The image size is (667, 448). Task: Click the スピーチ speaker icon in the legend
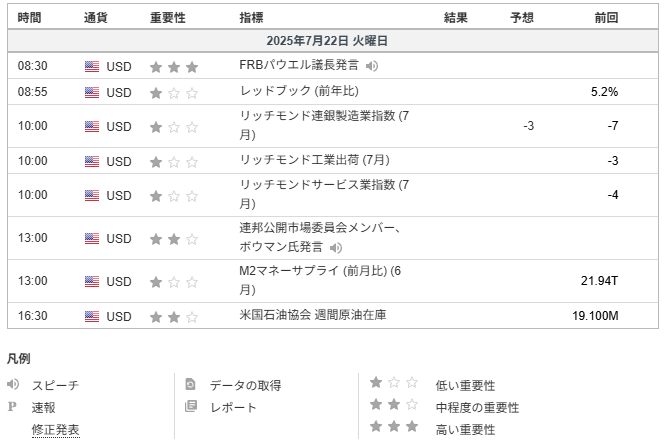click(x=13, y=384)
